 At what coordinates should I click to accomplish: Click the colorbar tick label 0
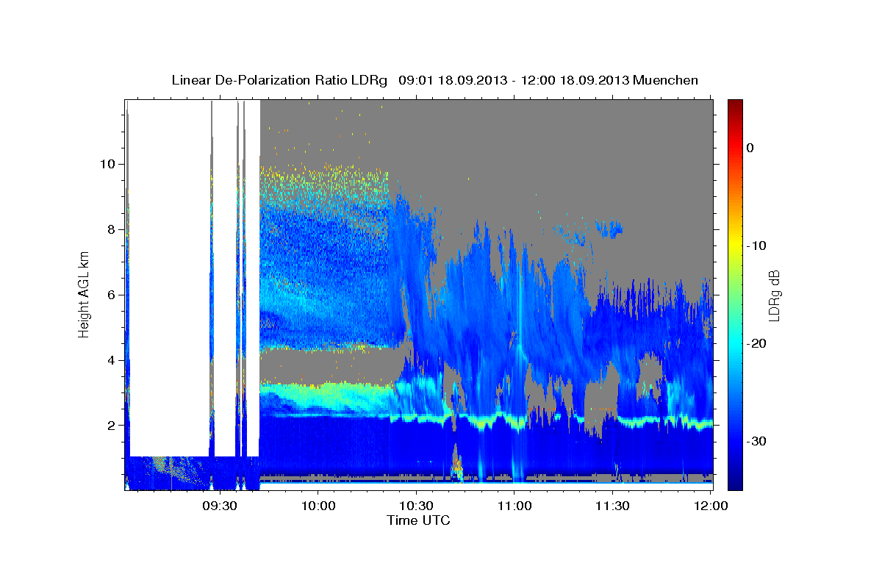coord(750,148)
